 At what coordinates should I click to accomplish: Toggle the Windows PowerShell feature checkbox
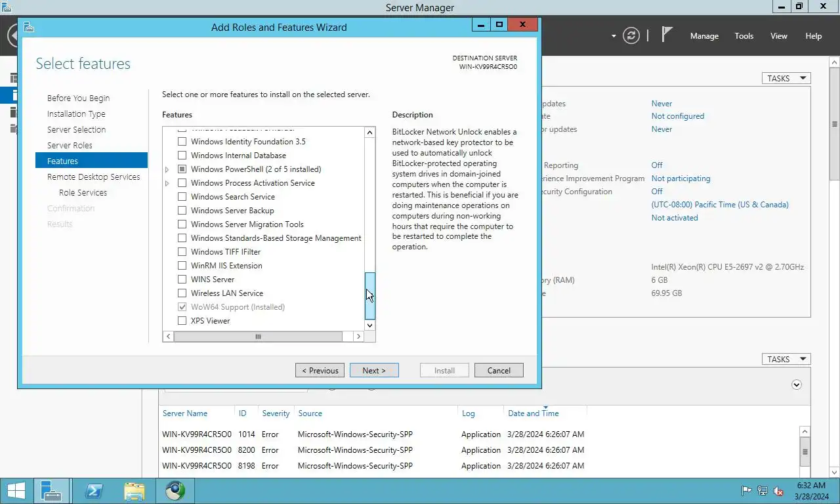182,169
